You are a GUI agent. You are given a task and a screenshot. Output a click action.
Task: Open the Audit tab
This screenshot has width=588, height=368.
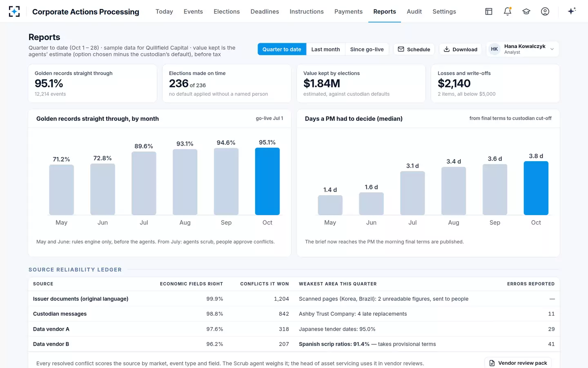[414, 11]
